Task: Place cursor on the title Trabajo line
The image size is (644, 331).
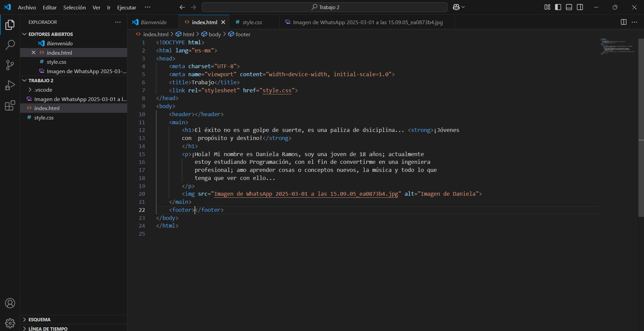Action: (204, 82)
